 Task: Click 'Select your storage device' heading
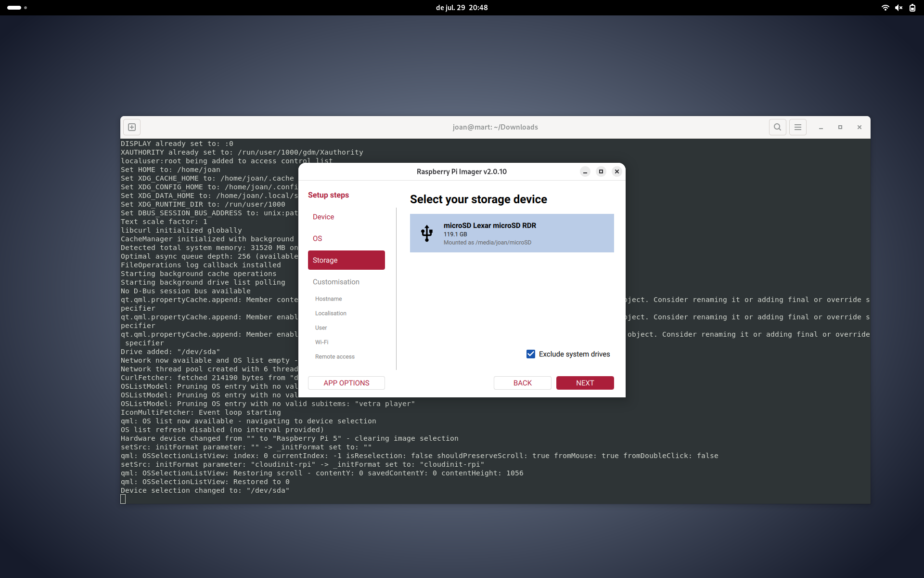pos(478,199)
